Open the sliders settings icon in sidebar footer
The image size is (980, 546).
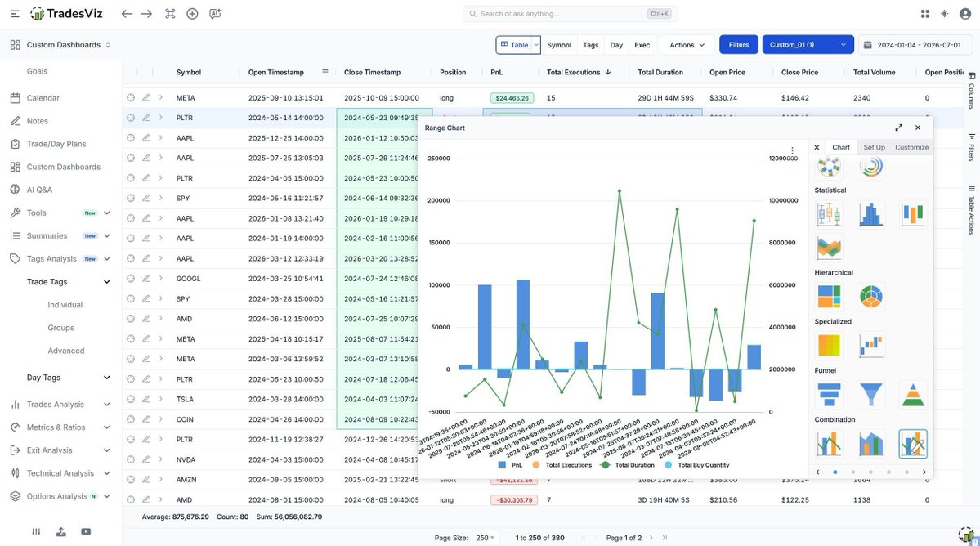36,531
